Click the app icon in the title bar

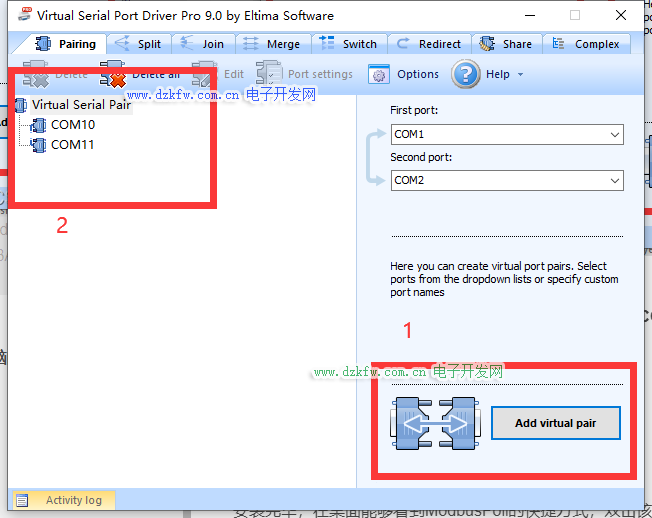24,15
